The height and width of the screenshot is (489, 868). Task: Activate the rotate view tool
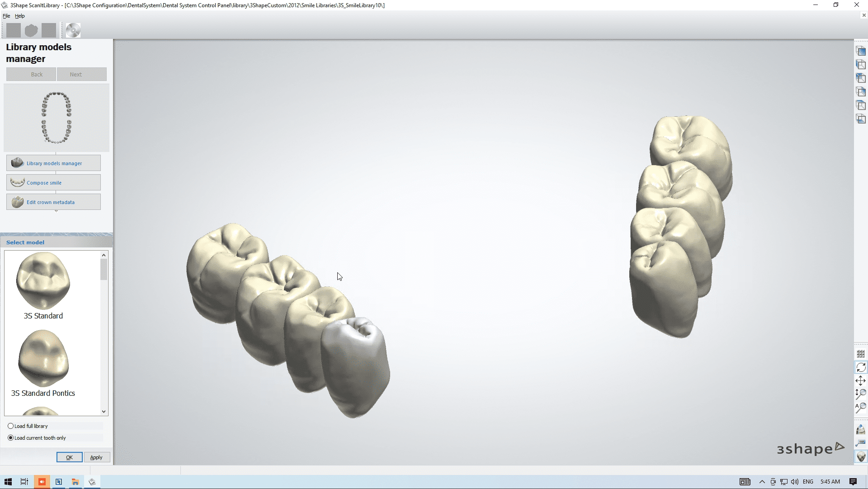click(x=861, y=367)
